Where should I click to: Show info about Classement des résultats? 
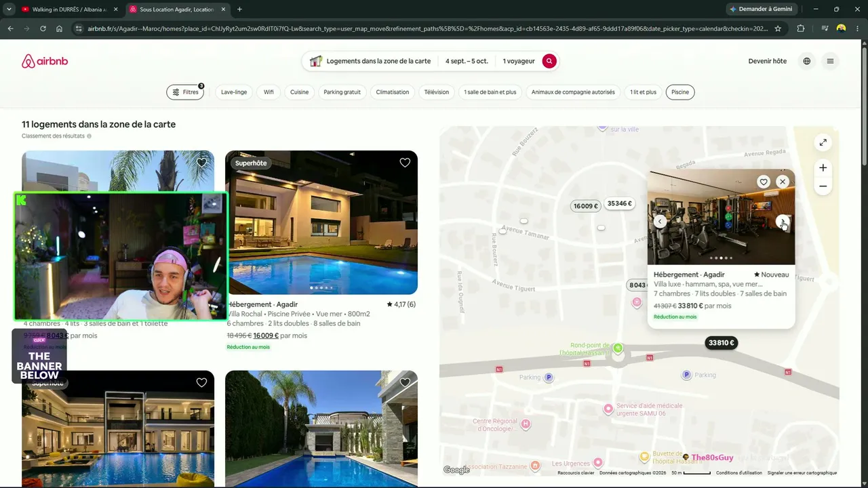point(89,136)
